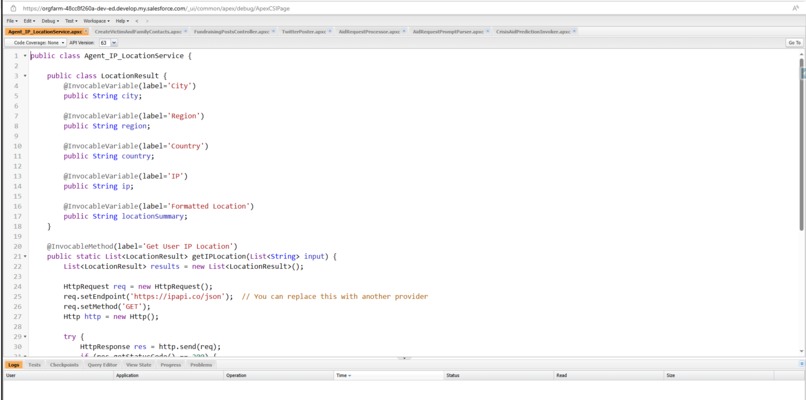Collapse the try block fold arrow on line 29

click(x=25, y=336)
